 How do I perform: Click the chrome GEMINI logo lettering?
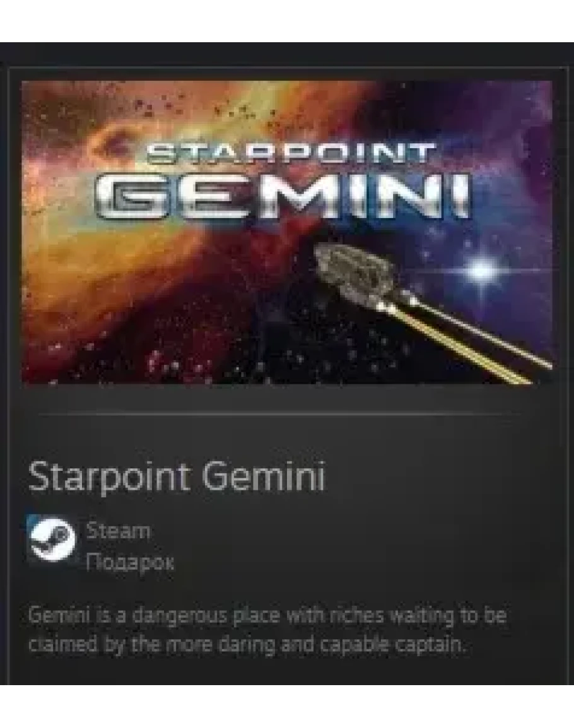(x=283, y=196)
